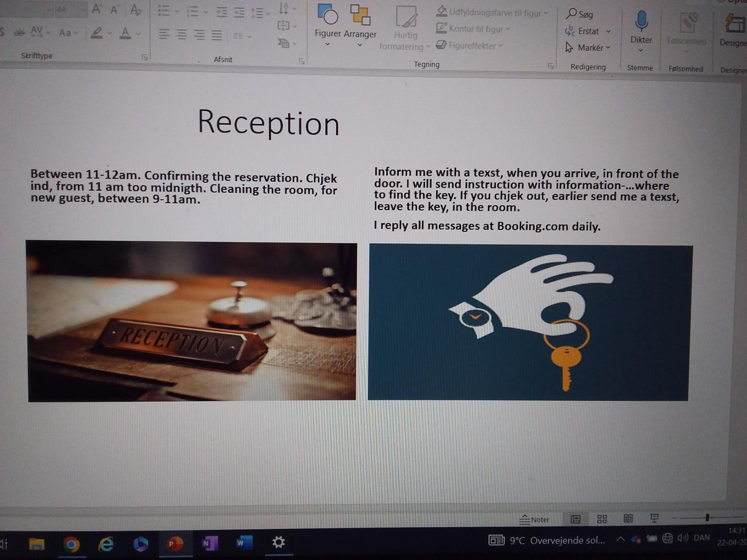Select the reception desk picture
Viewport: 747px width, 560px height.
tap(192, 321)
